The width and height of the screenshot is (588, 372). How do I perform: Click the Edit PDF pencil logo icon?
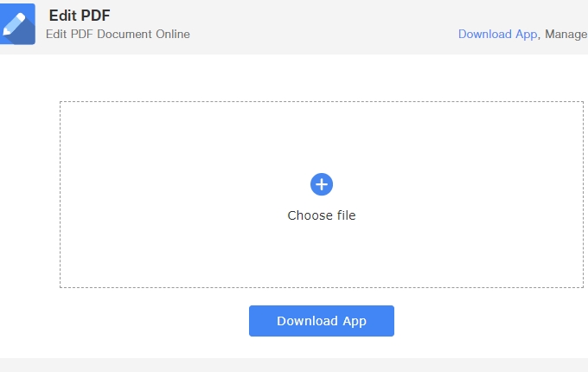(x=17, y=24)
